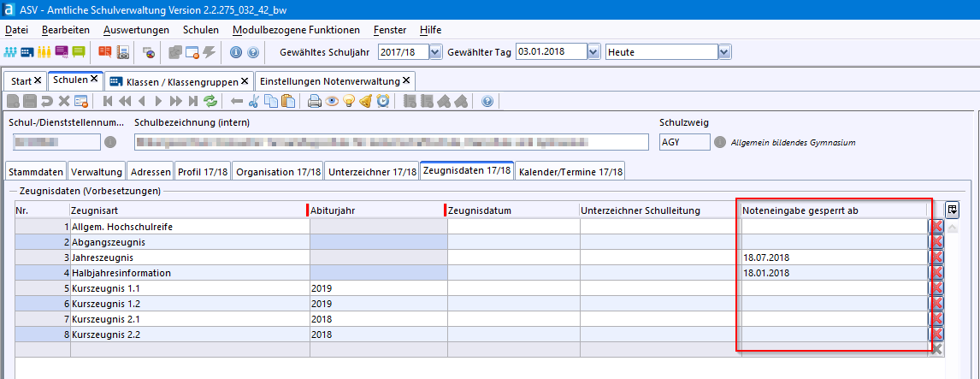This screenshot has width=980, height=379.
Task: Click the alarm clock icon
Action: pyautogui.click(x=383, y=101)
